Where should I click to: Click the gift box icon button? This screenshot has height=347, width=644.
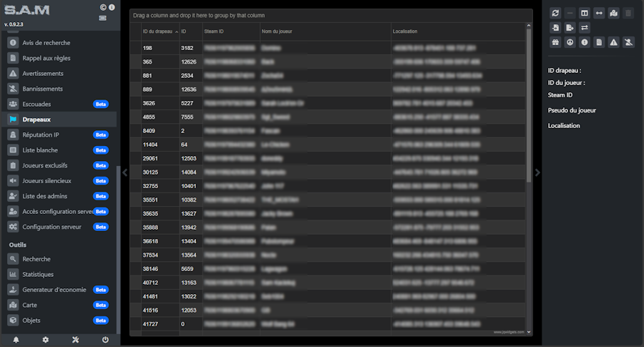[555, 42]
